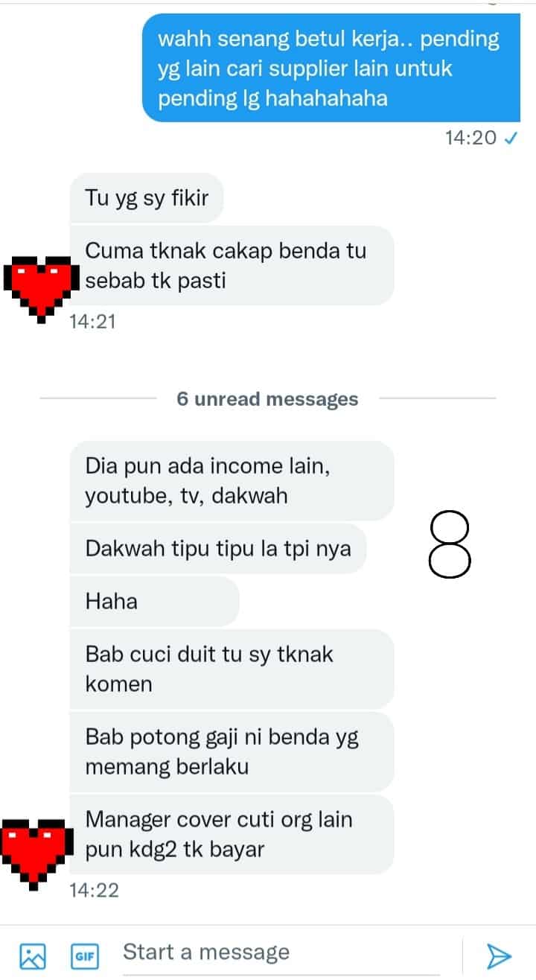Select the 'Haha' message bubble
This screenshot has height=980, width=536.
coord(154,601)
